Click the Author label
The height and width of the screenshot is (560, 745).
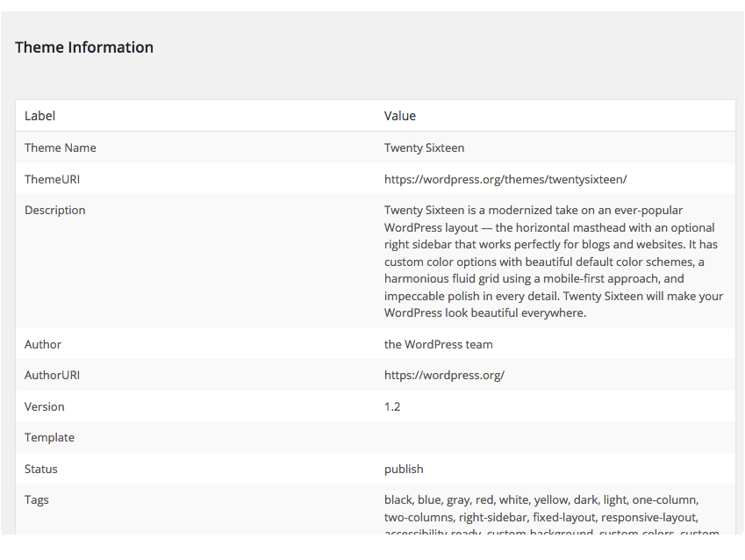(43, 344)
